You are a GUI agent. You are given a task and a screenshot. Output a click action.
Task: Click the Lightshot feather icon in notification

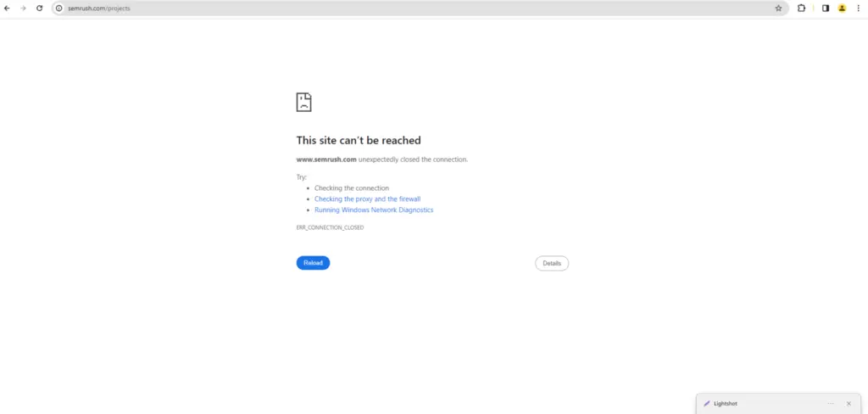coord(706,404)
